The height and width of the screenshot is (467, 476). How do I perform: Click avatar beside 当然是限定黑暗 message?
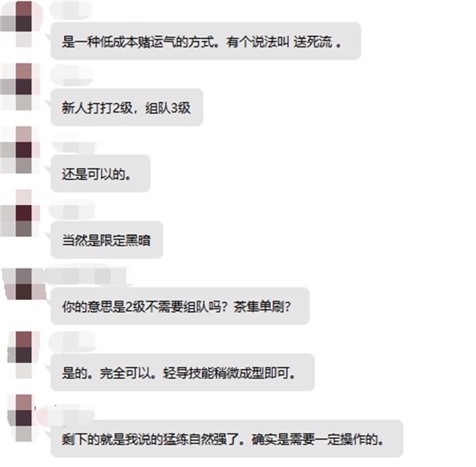pyautogui.click(x=21, y=213)
